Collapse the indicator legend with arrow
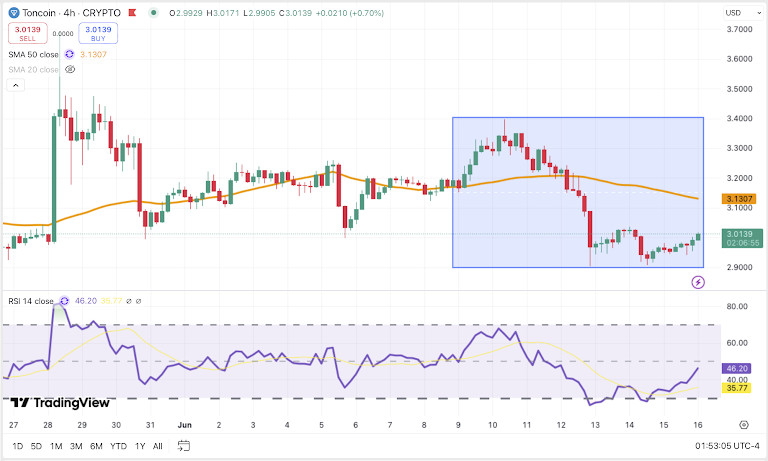Screen dimensions: 768x461 [x=15, y=86]
